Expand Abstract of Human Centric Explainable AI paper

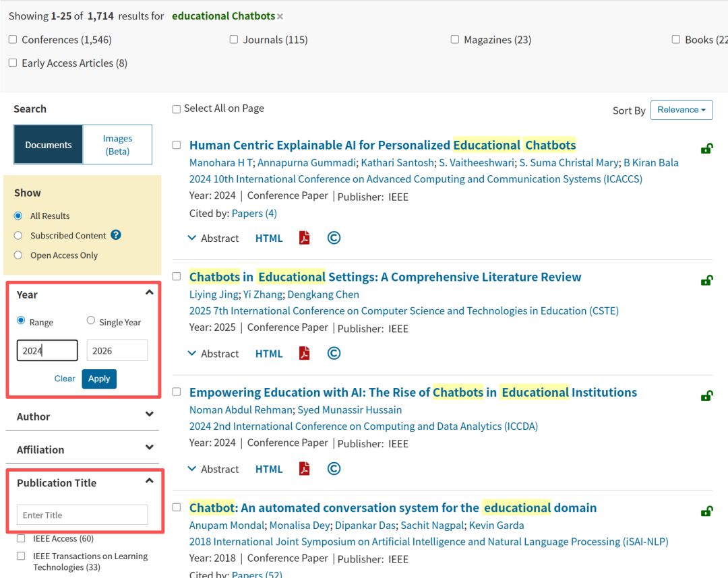[213, 238]
